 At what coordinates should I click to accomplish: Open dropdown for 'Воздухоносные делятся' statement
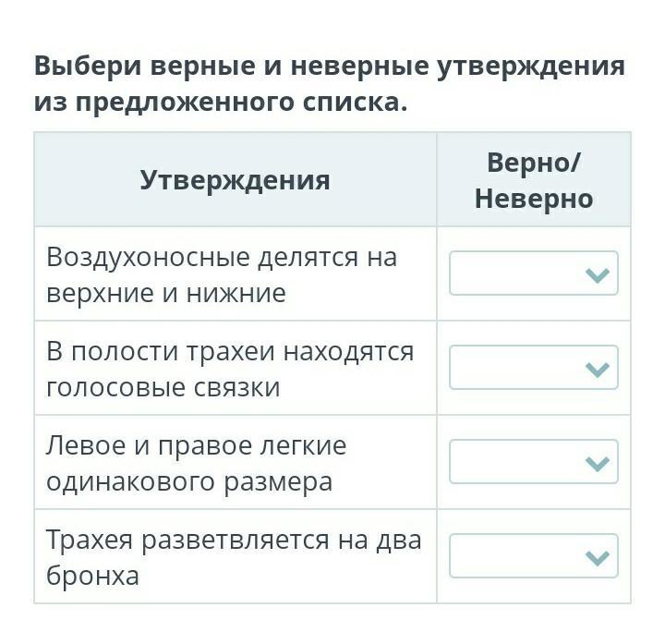pos(533,273)
